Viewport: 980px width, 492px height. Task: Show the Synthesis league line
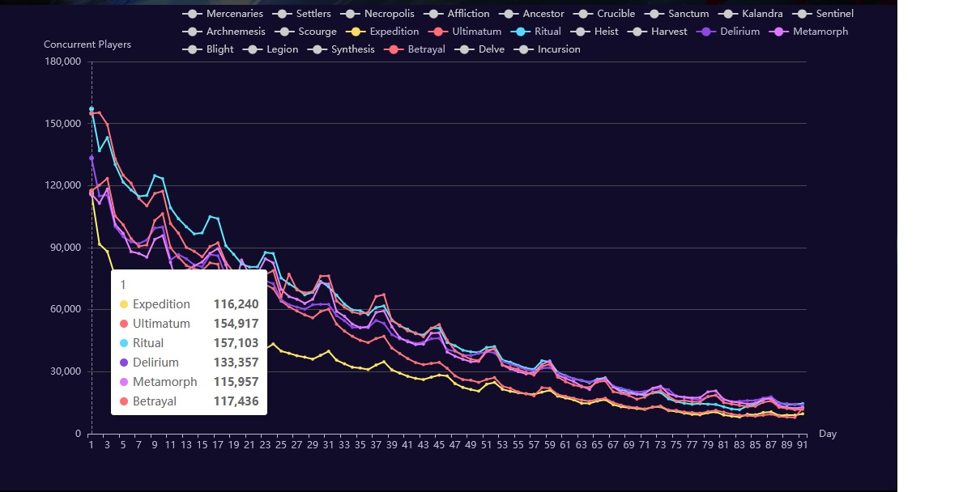[342, 49]
